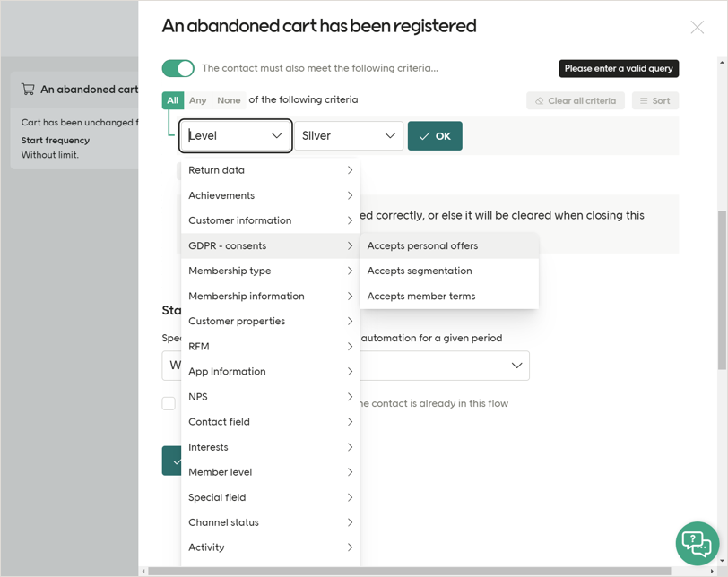The image size is (728, 577).
Task: Select the None criteria match option
Action: coord(229,100)
